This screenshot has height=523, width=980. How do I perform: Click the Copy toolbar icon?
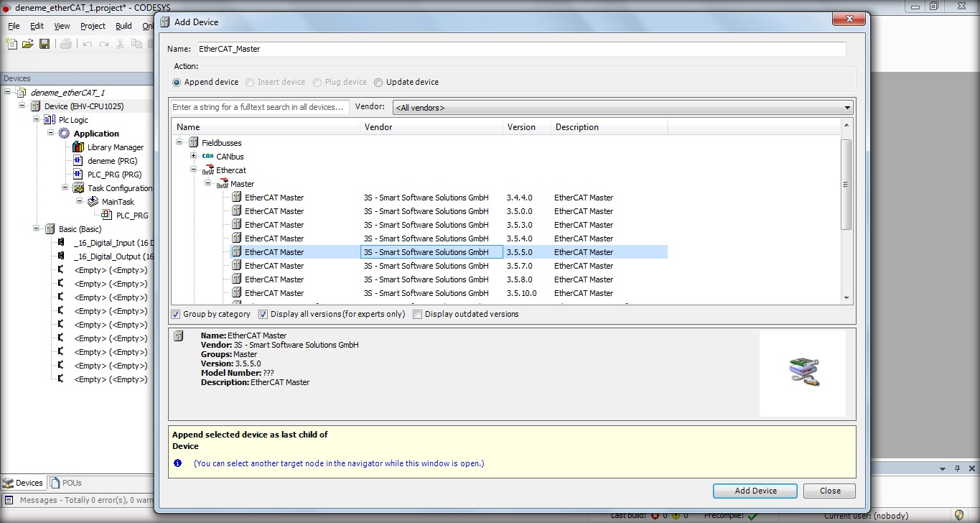(136, 44)
